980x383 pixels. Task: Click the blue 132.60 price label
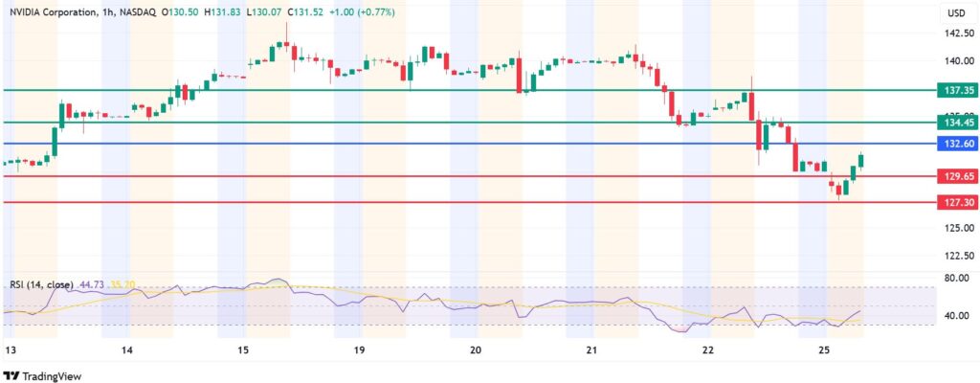958,144
